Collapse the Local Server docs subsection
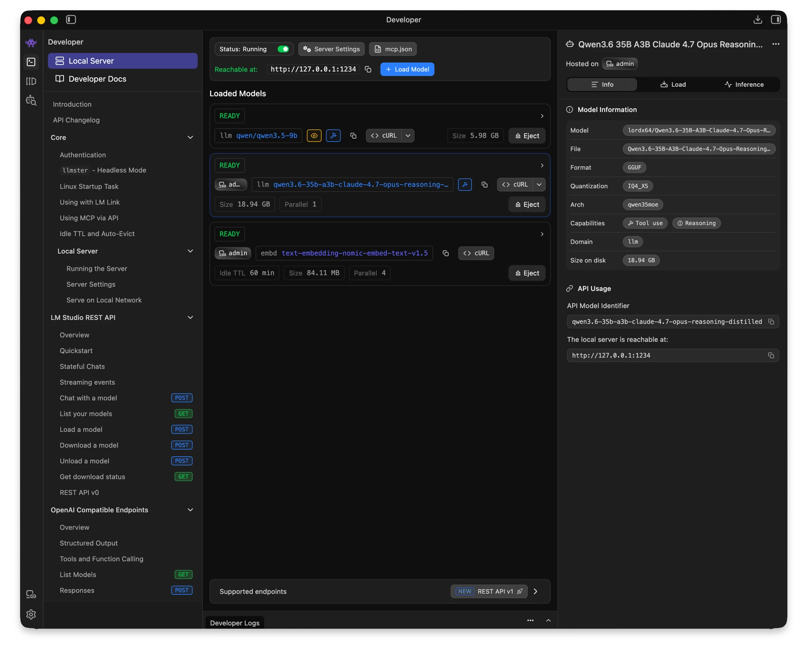This screenshot has height=655, width=812. tap(190, 251)
